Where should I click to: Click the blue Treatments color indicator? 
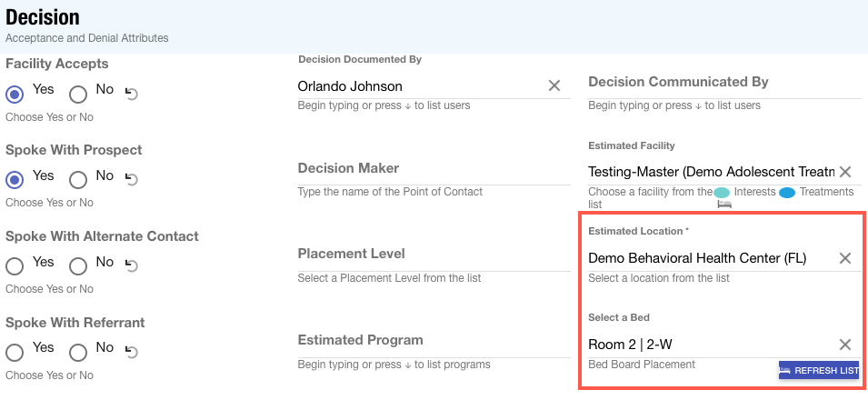787,192
